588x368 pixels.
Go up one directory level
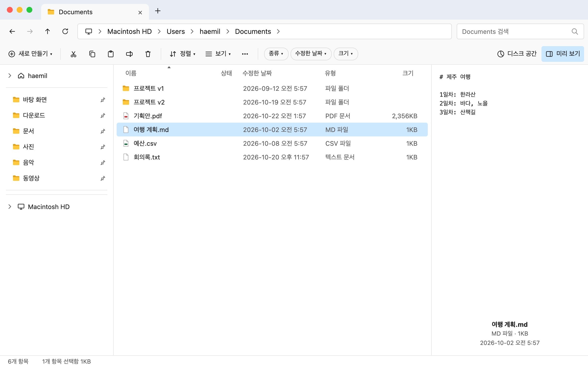[x=48, y=31]
